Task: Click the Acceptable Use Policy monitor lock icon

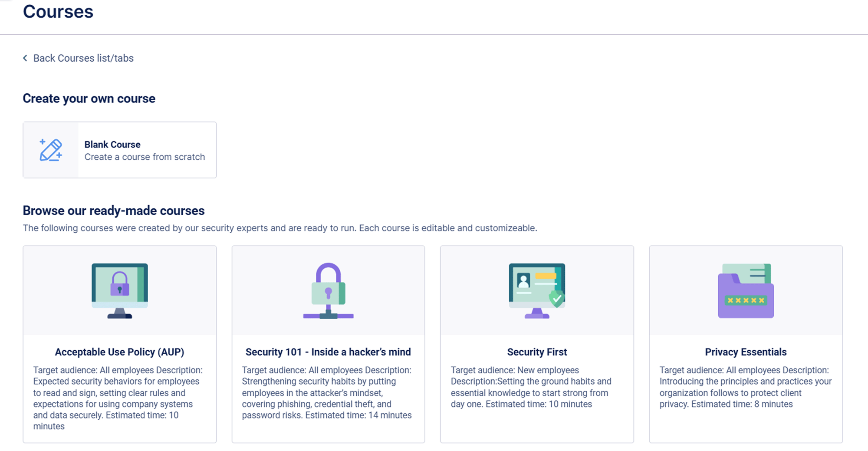Action: point(120,290)
